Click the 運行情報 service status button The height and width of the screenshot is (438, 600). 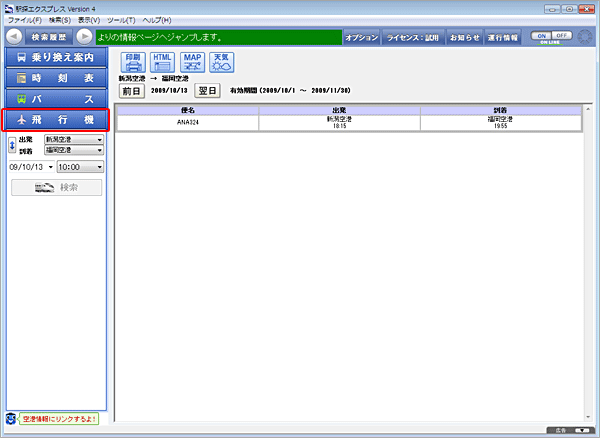click(x=502, y=37)
